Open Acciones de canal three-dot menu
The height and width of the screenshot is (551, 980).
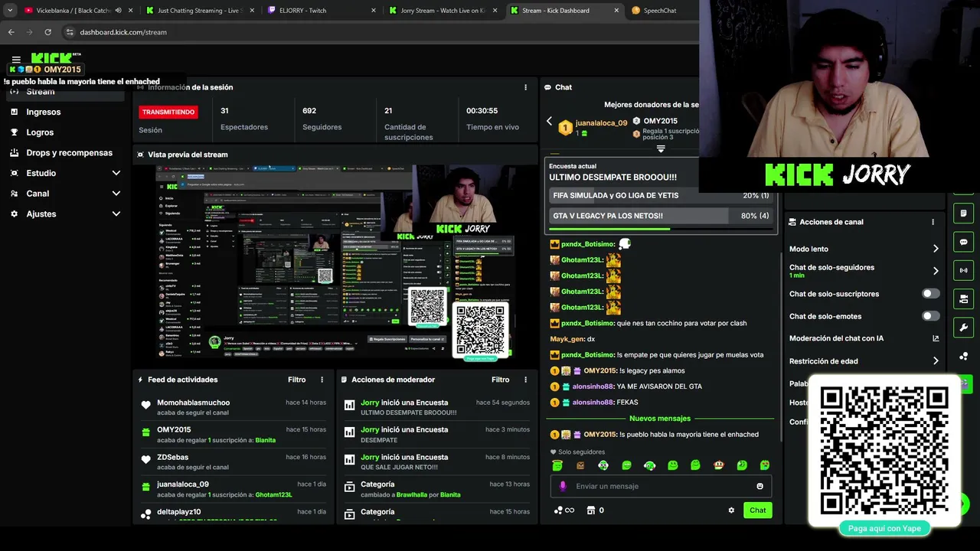933,222
